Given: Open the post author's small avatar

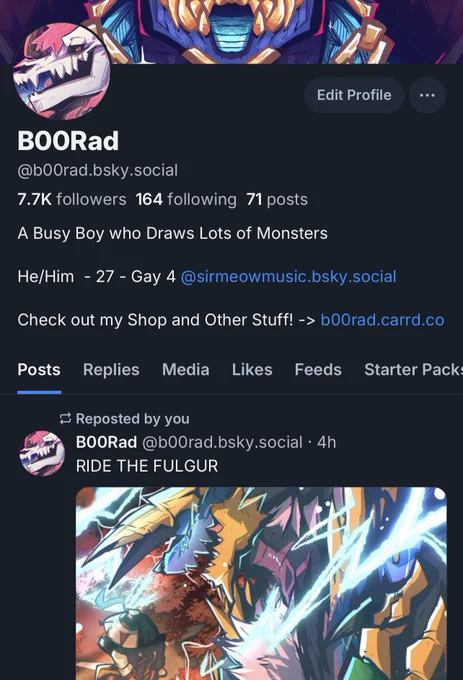Looking at the screenshot, I should 42,453.
